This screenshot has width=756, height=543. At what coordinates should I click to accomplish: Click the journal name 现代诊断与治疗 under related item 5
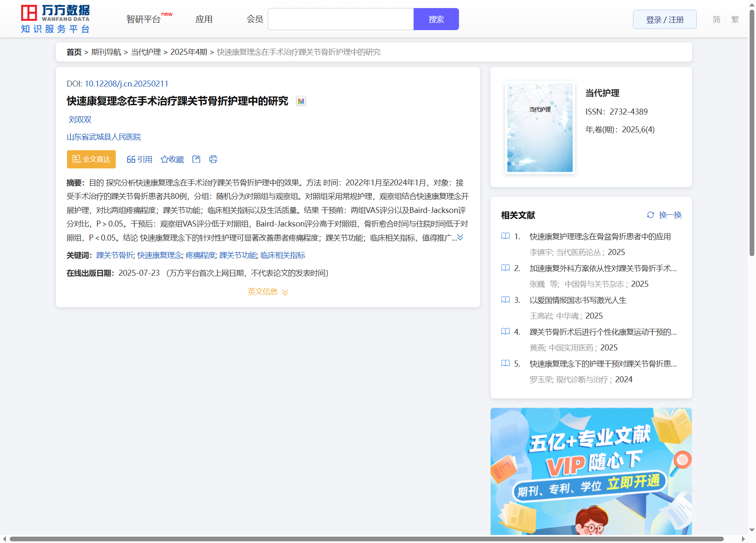582,380
